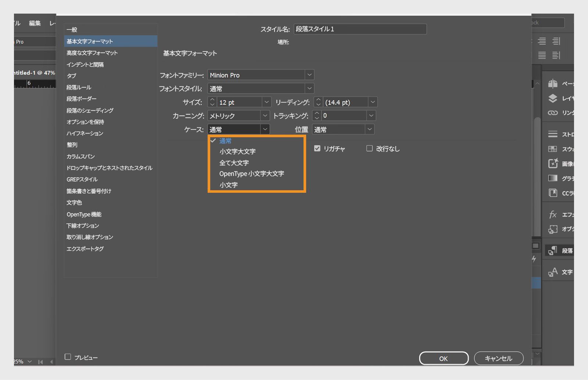588x380 pixels.
Task: Select タブ in the category list
Action: pyautogui.click(x=111, y=76)
